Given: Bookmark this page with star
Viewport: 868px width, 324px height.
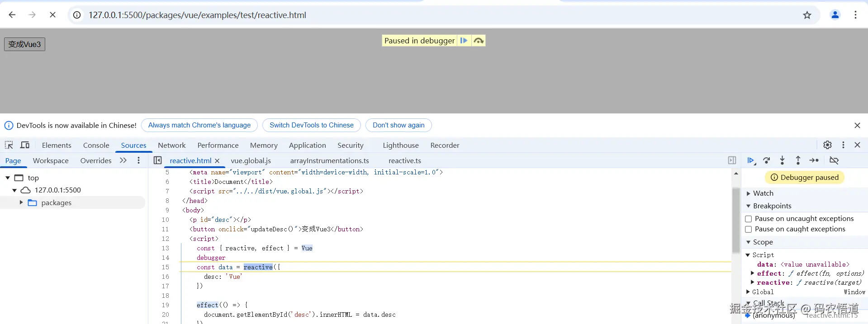Looking at the screenshot, I should coord(807,15).
